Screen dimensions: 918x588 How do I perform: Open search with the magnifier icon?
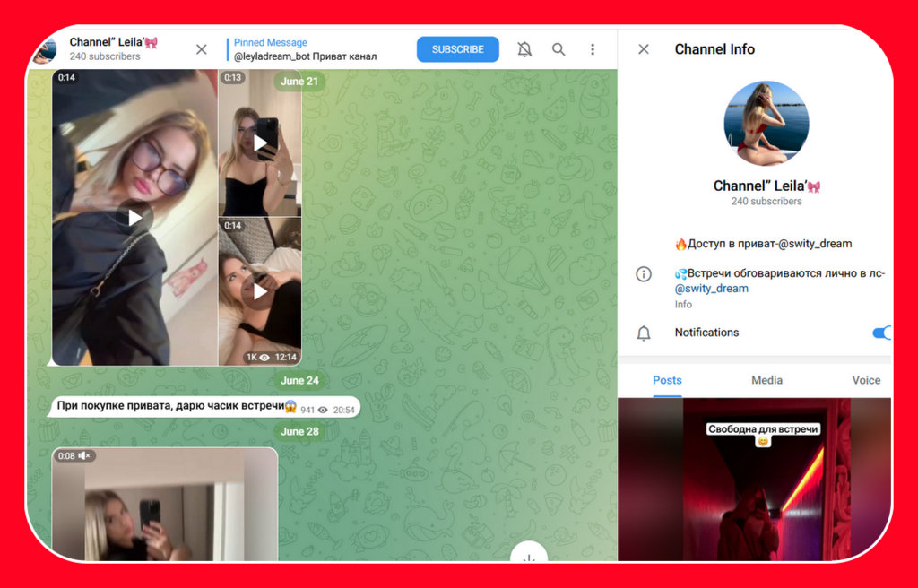[559, 49]
